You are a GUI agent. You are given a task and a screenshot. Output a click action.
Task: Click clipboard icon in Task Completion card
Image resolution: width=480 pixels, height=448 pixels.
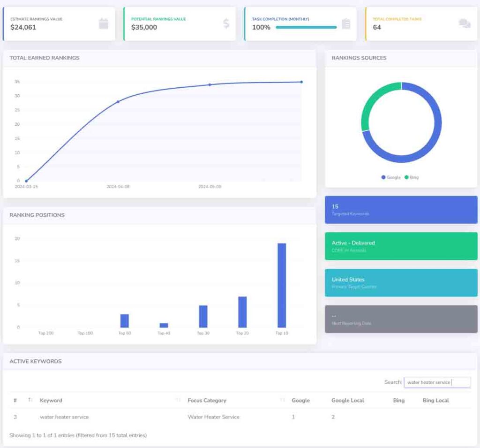(x=346, y=24)
